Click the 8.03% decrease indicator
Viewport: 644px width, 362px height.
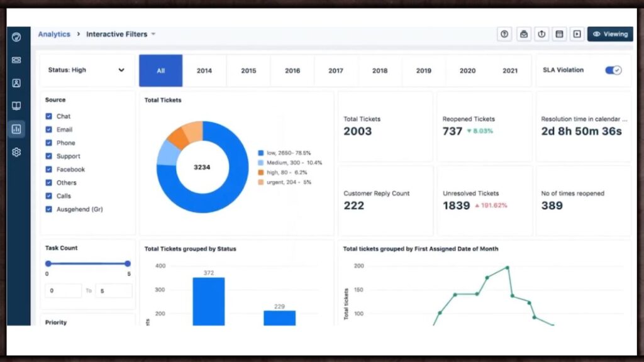[x=480, y=131]
